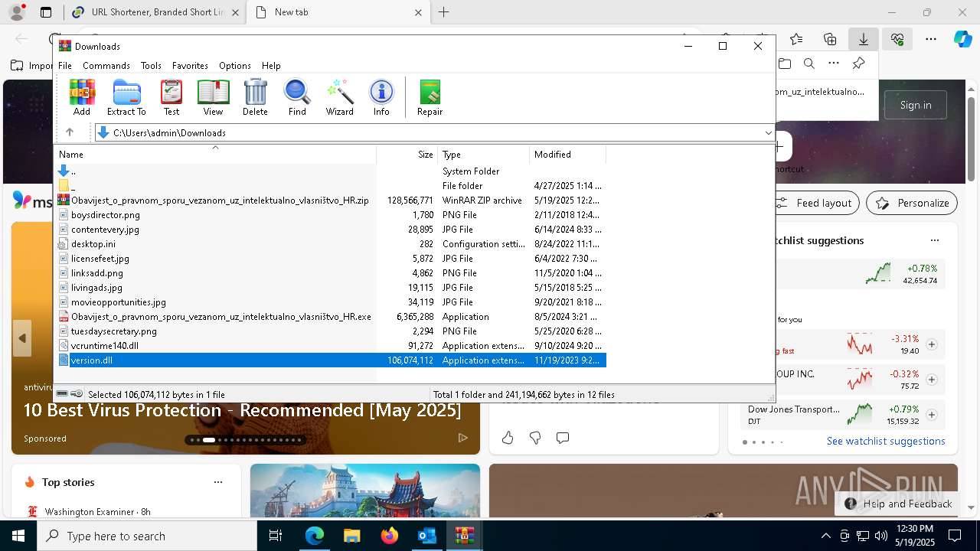
Task: Click the carousel previous arrow
Action: 22,338
